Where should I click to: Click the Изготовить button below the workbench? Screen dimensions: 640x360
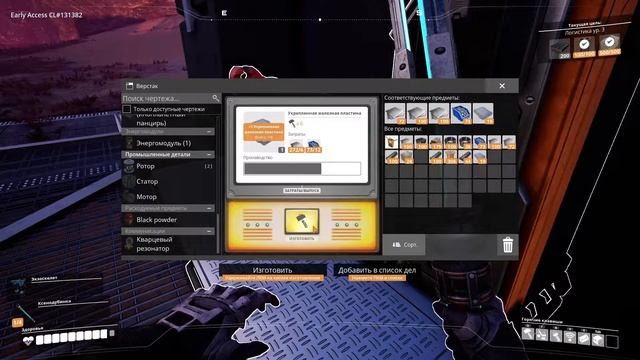point(272,270)
